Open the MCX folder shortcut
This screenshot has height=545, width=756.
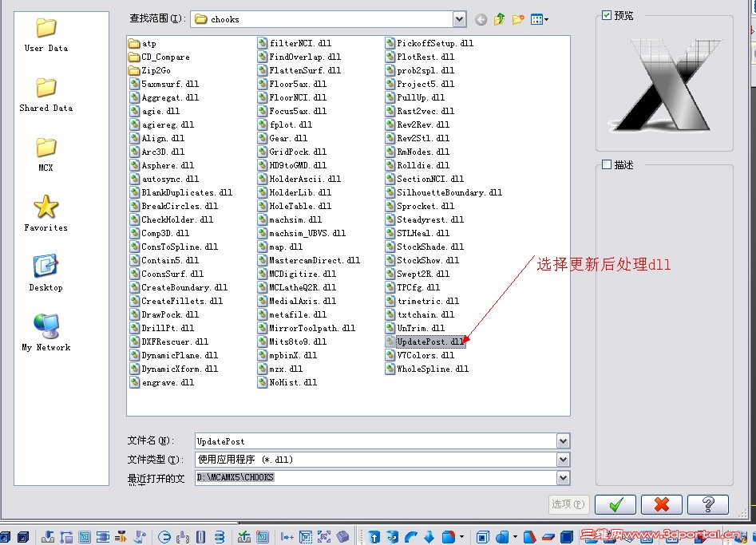(46, 154)
